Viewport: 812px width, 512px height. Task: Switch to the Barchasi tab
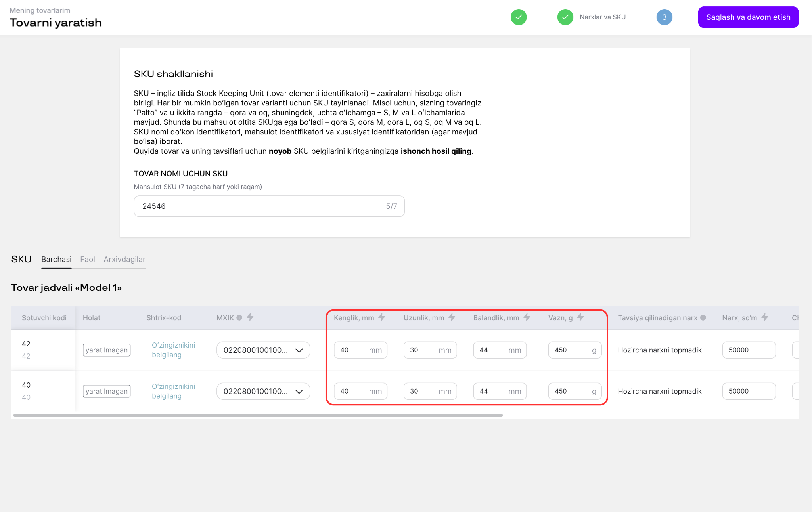coord(56,259)
